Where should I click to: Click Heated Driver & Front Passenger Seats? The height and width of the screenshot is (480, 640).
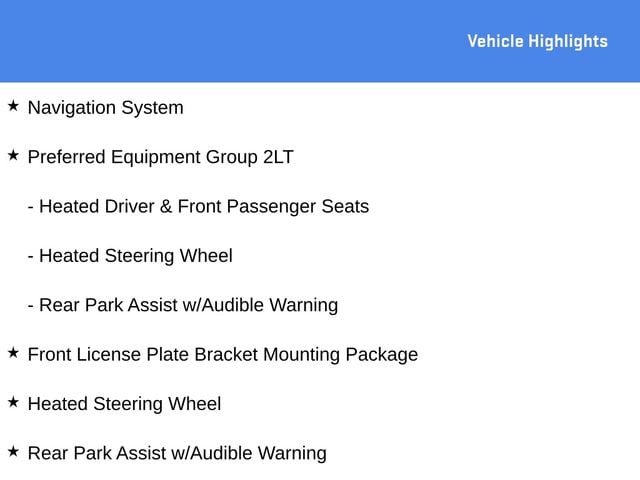tap(204, 207)
